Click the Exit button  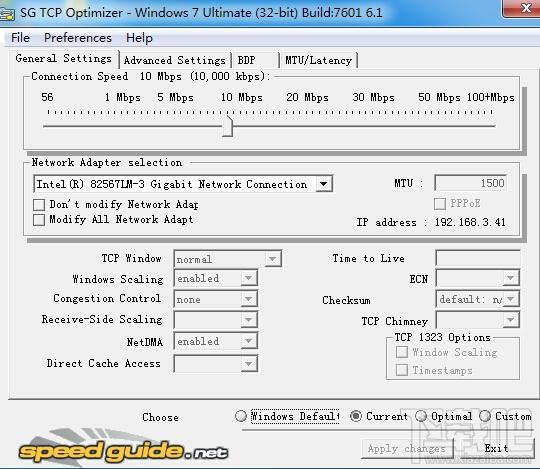pos(496,448)
